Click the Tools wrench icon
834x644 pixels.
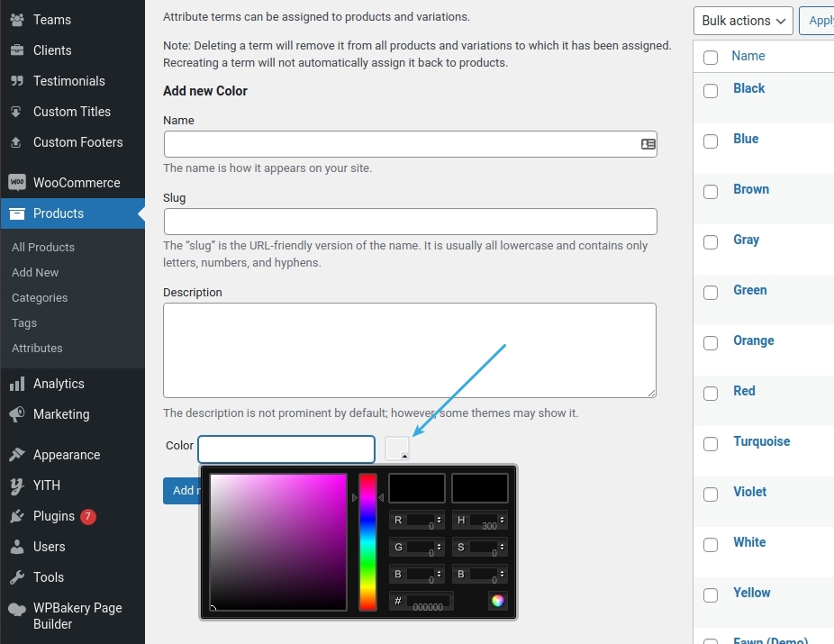click(x=17, y=577)
